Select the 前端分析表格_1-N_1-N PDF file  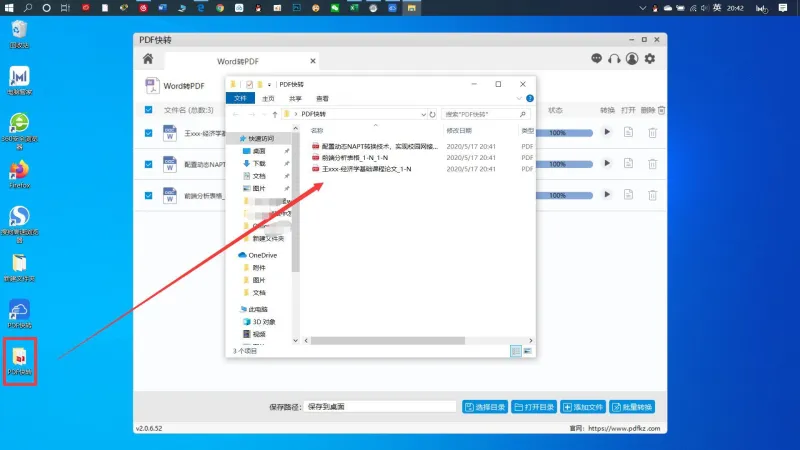(350, 158)
